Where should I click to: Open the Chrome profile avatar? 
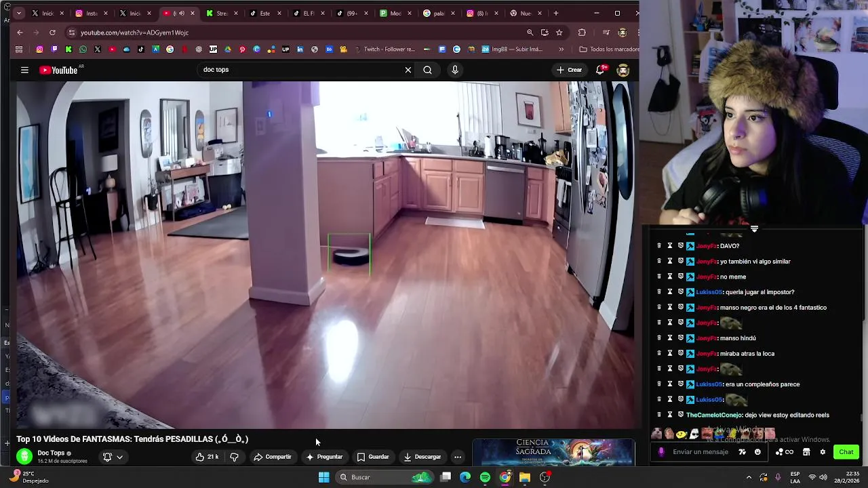point(623,33)
